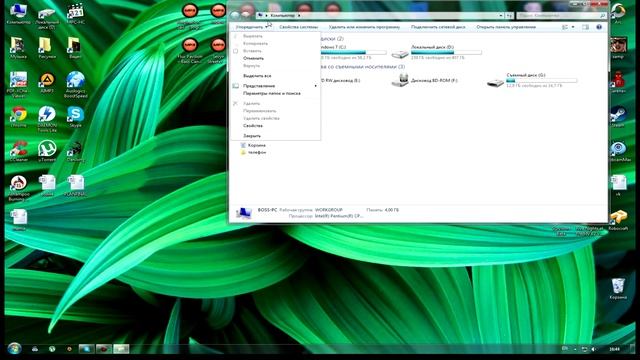Launch the Robocraft desktop shortcut

pos(618,220)
